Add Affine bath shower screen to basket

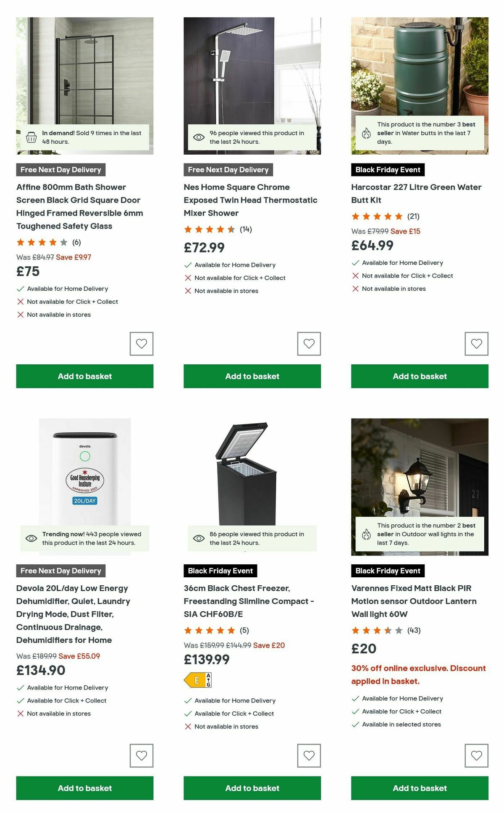[84, 376]
